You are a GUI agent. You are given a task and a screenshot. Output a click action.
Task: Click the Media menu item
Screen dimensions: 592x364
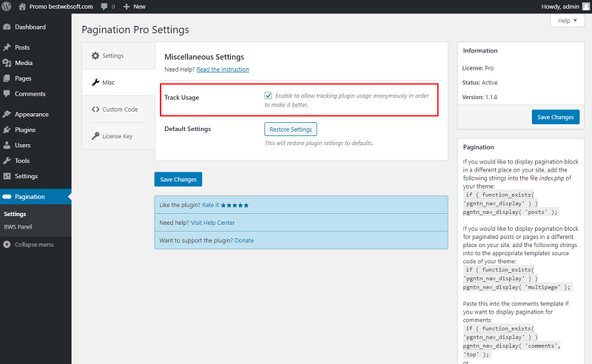coord(36,63)
